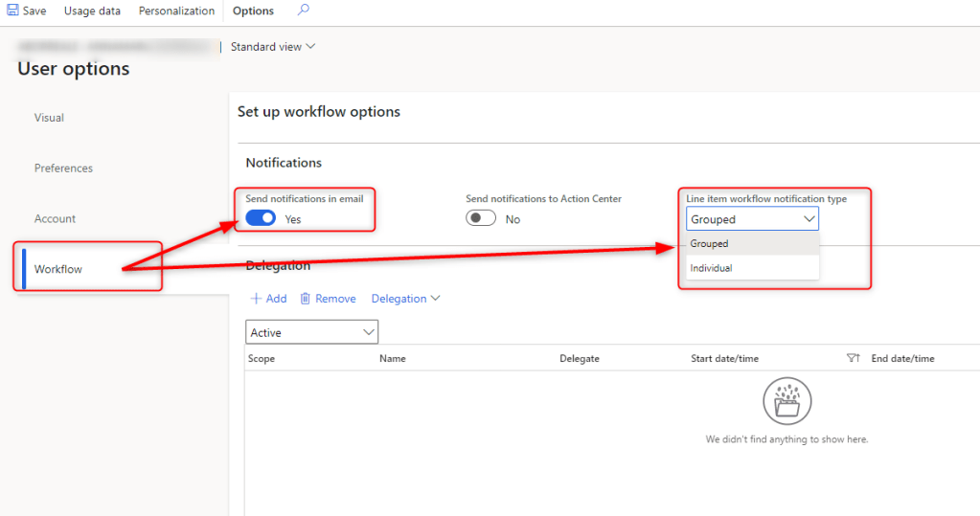Image resolution: width=980 pixels, height=516 pixels.
Task: Click the filter icon on Start date/time column
Action: pos(853,358)
